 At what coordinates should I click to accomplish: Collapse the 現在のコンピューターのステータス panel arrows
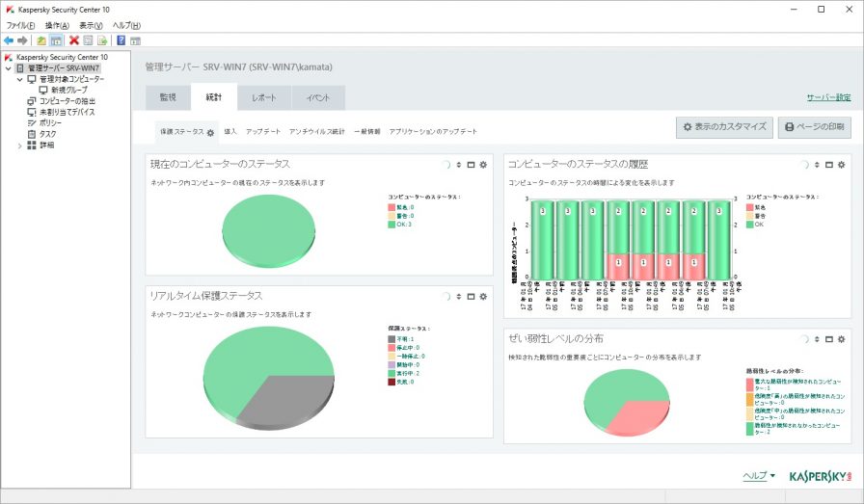[458, 165]
